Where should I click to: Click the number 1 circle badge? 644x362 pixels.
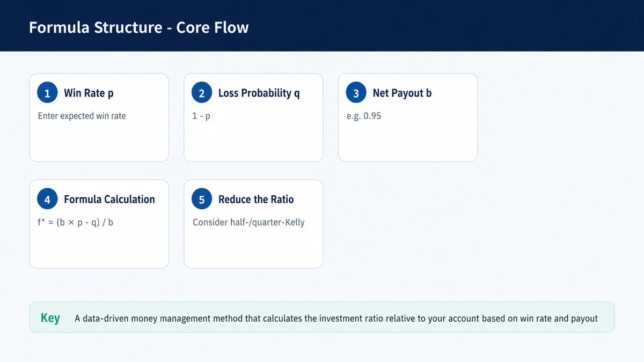tap(47, 93)
